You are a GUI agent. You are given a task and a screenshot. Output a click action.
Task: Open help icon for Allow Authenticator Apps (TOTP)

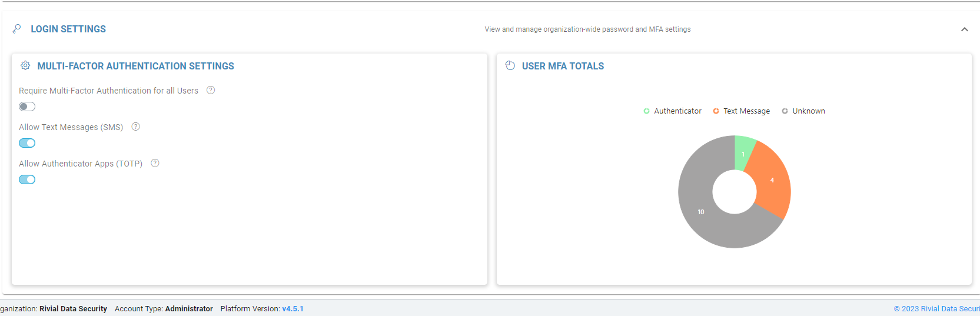155,163
